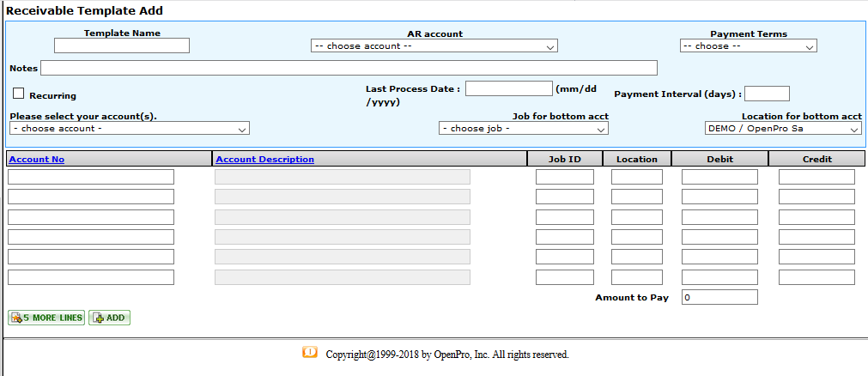Click the first row Account No field
Viewport: 868px width, 376px height.
point(91,177)
